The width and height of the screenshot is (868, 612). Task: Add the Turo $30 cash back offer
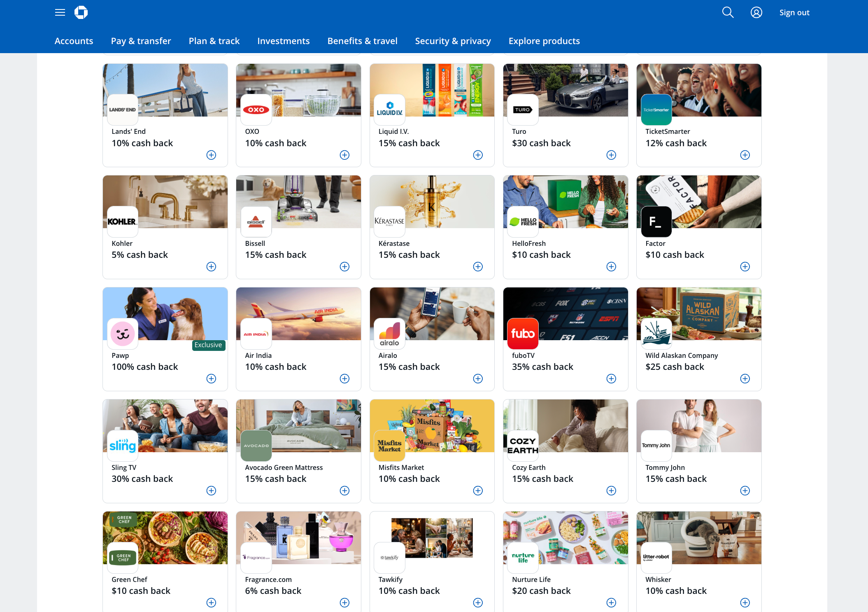[611, 155]
